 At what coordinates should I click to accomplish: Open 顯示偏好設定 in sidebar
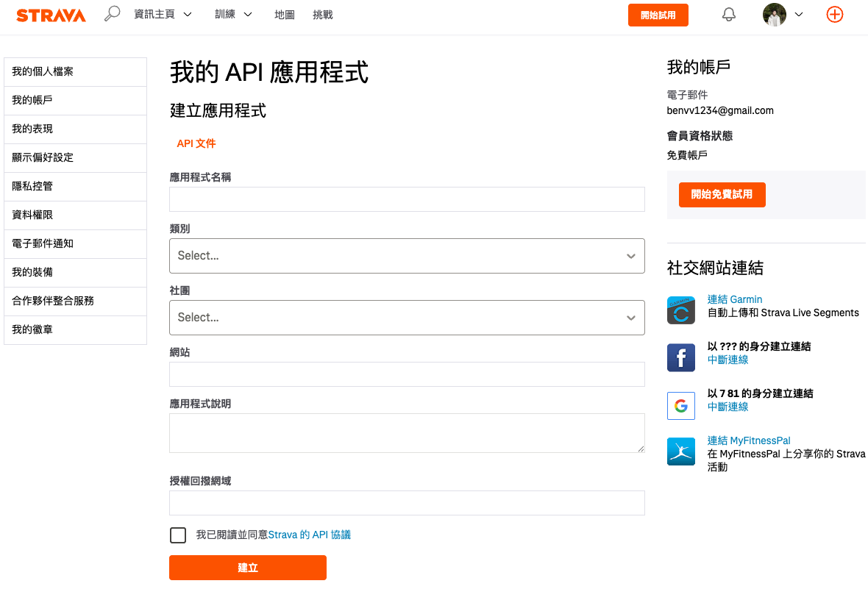click(75, 158)
